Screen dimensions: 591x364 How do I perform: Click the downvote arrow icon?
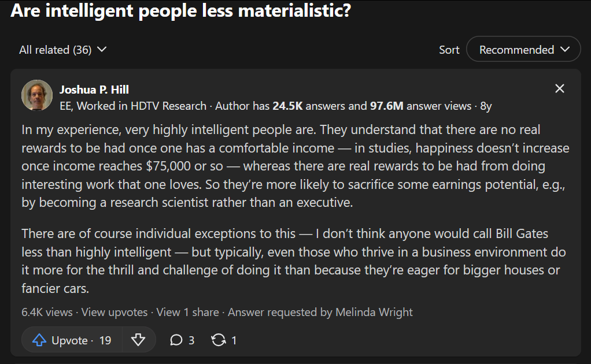click(x=138, y=340)
